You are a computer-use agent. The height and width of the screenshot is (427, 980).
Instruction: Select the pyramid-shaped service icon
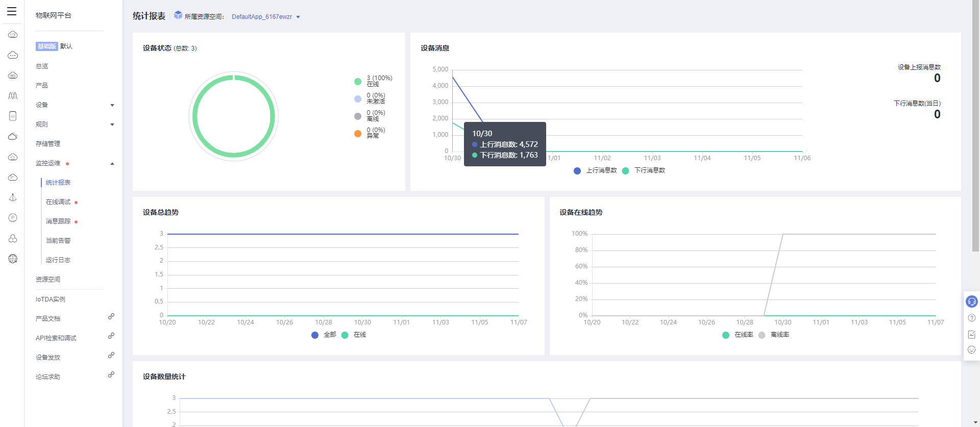click(13, 197)
